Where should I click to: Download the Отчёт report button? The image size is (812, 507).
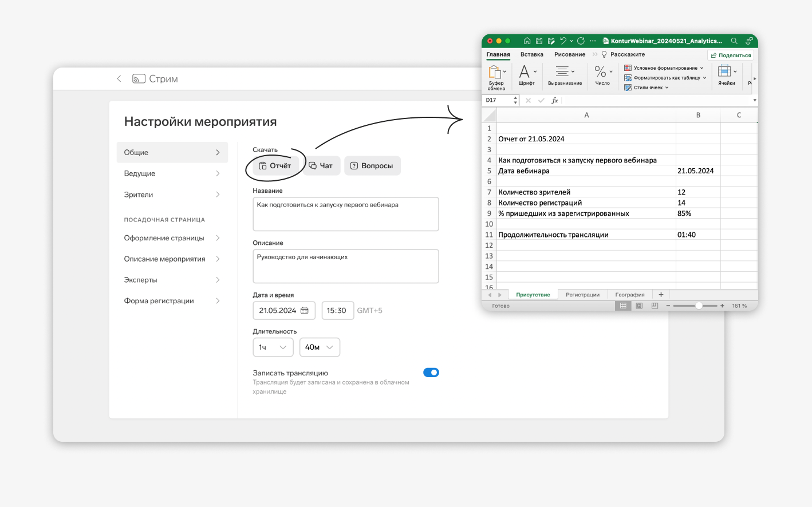275,166
